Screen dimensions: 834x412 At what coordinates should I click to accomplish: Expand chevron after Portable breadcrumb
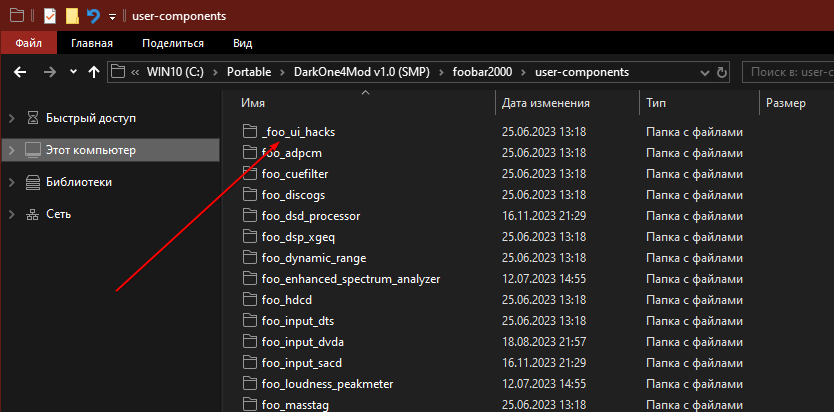point(282,72)
